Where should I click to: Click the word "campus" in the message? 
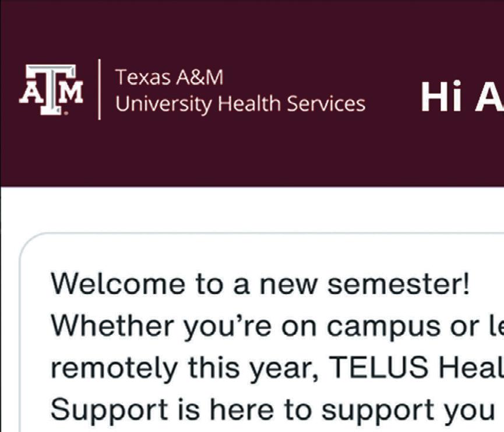tap(380, 327)
